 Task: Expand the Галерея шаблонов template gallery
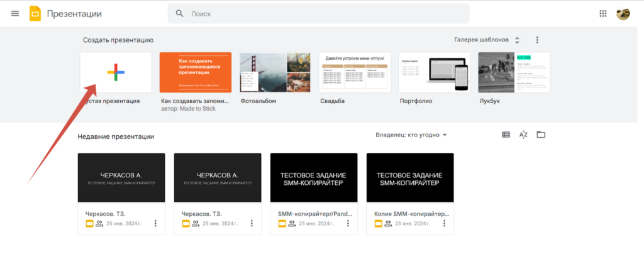(487, 40)
